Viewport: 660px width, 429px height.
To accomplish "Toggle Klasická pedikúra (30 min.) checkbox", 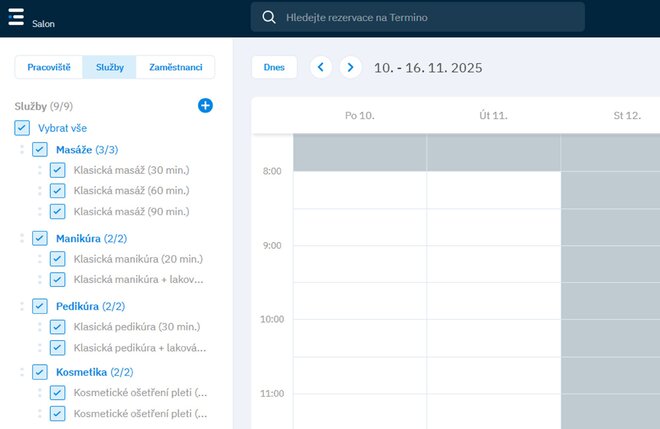I will coord(57,327).
